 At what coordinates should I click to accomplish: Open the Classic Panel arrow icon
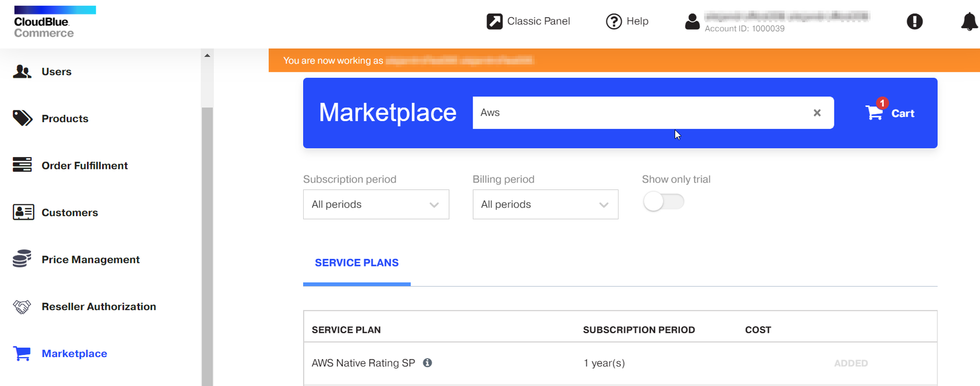coord(494,21)
